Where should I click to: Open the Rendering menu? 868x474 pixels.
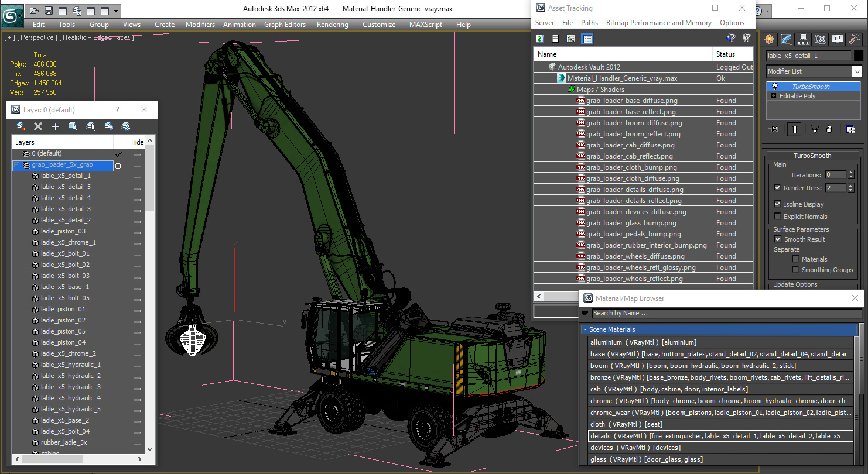coord(333,25)
